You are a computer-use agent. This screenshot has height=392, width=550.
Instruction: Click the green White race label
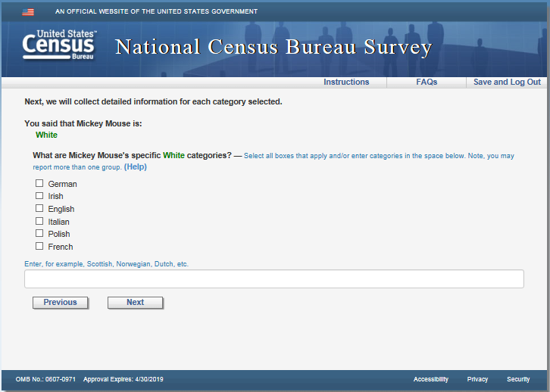(x=46, y=135)
